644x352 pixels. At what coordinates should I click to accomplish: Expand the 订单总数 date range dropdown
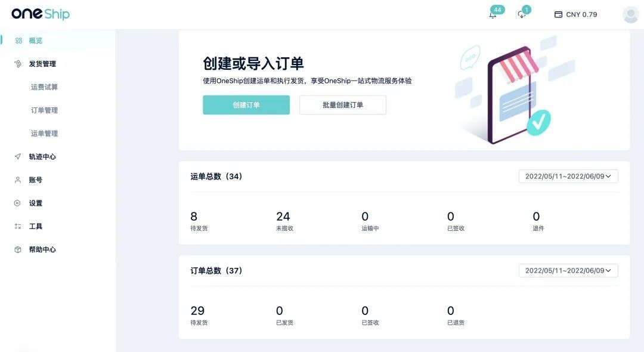coord(568,271)
